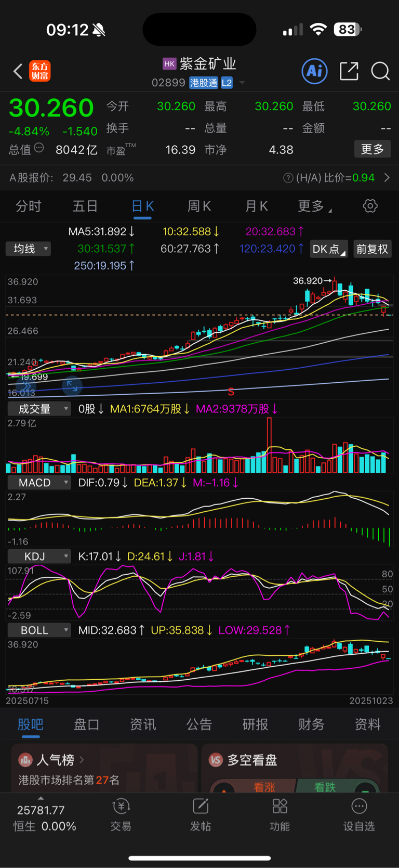Vote 看涨 bullish
399x868 pixels.
[264, 787]
